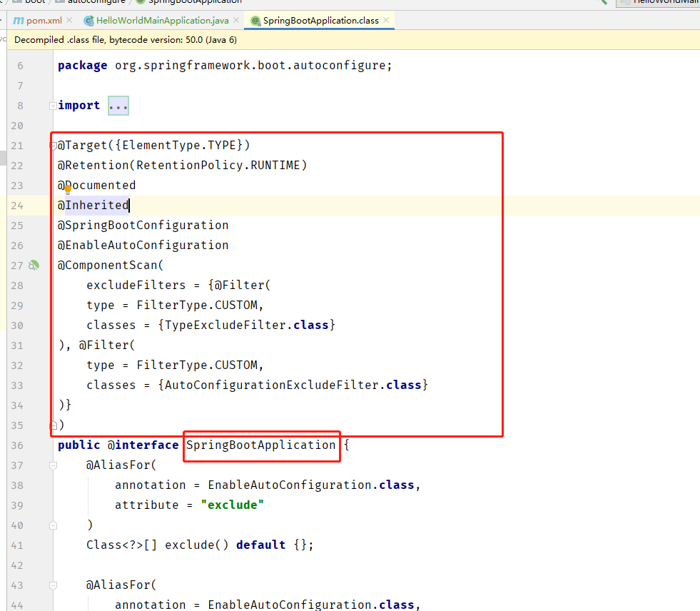Click line number 36 in the gutter
700x611 pixels.
click(17, 445)
